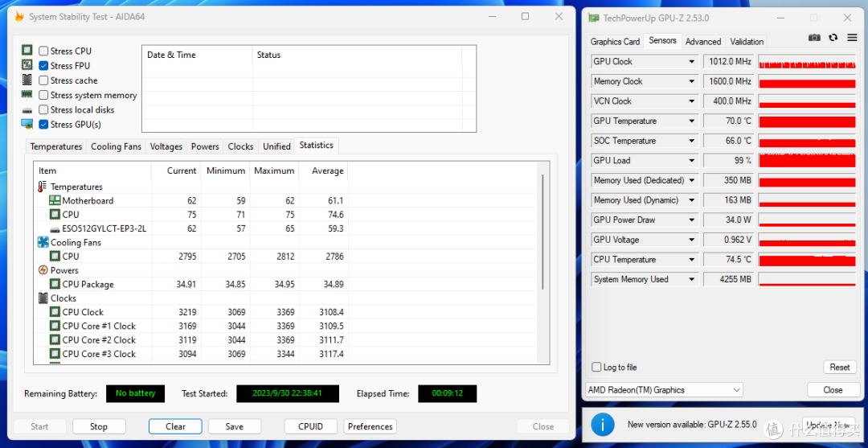
Task: Open the GPU Load sensor dropdown
Action: [691, 161]
